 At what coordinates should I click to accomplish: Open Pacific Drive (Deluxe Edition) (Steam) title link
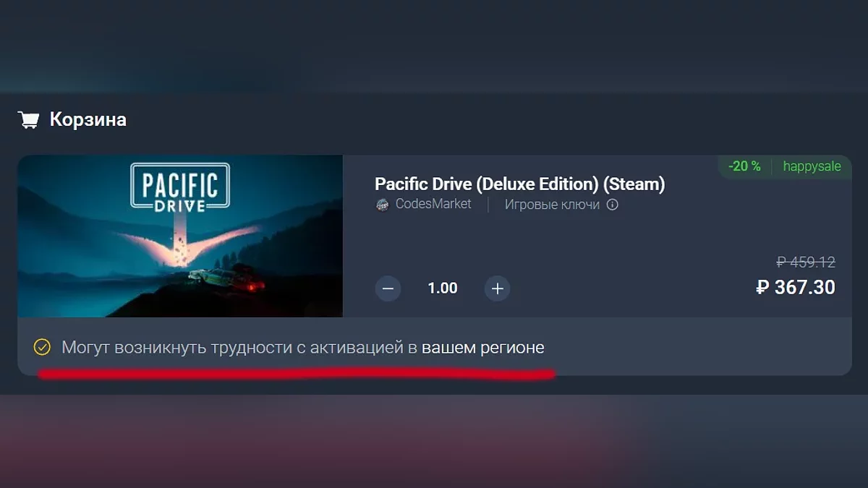tap(519, 184)
